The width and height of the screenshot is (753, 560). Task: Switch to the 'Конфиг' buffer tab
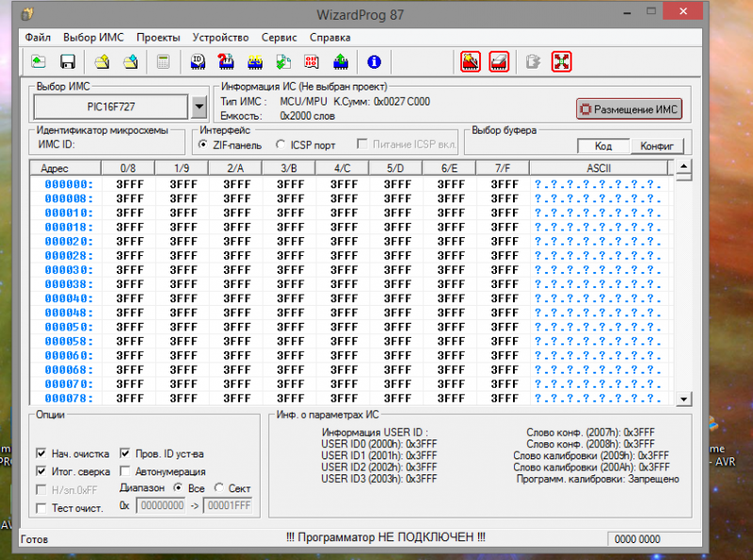[x=656, y=146]
